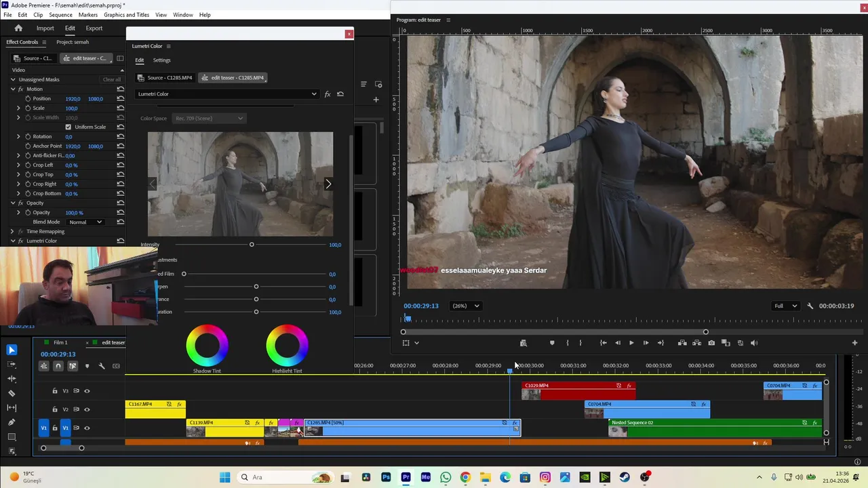Open the timeline wrench display settings
The image size is (868, 488).
click(x=102, y=366)
